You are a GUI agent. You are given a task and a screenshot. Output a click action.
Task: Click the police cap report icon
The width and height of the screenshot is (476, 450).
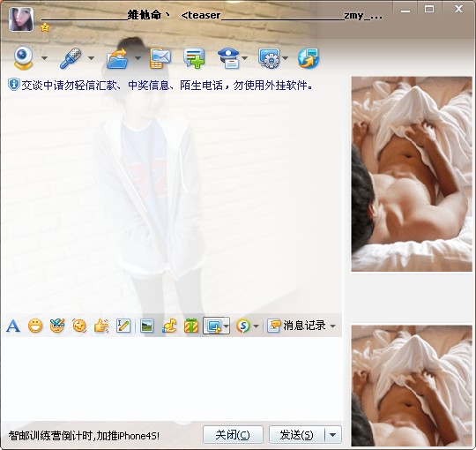229,58
